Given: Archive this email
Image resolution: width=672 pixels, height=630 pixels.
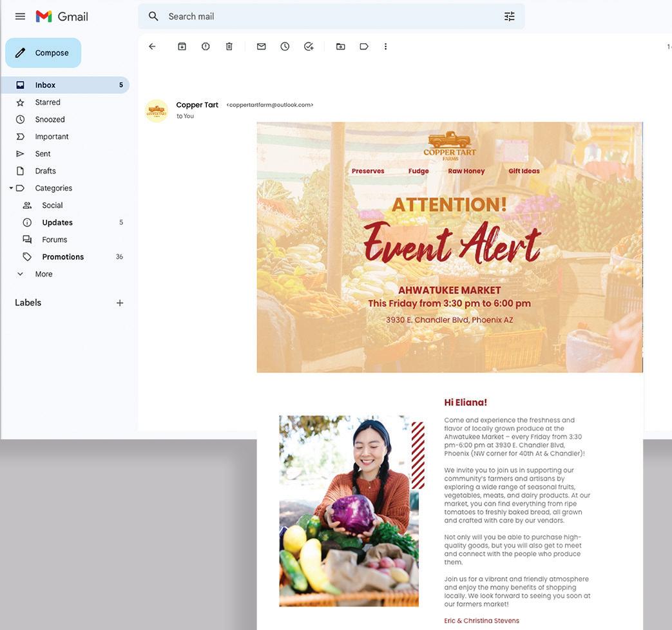Looking at the screenshot, I should pyautogui.click(x=182, y=46).
